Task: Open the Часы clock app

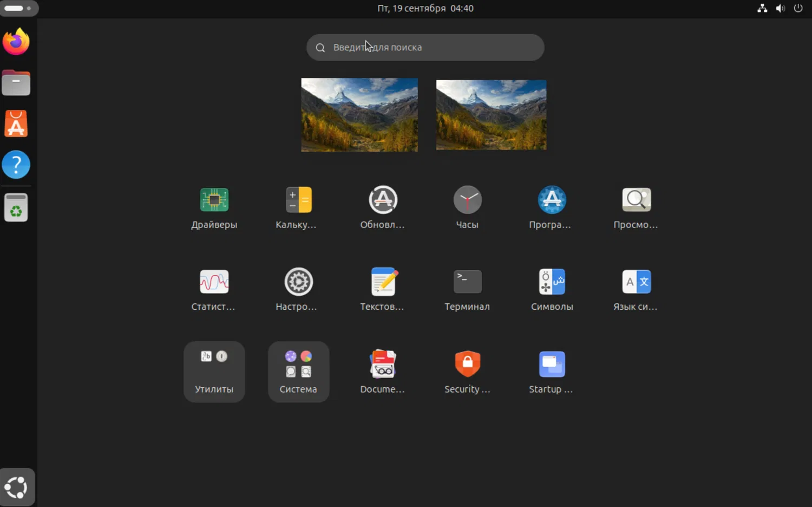Action: (x=468, y=209)
